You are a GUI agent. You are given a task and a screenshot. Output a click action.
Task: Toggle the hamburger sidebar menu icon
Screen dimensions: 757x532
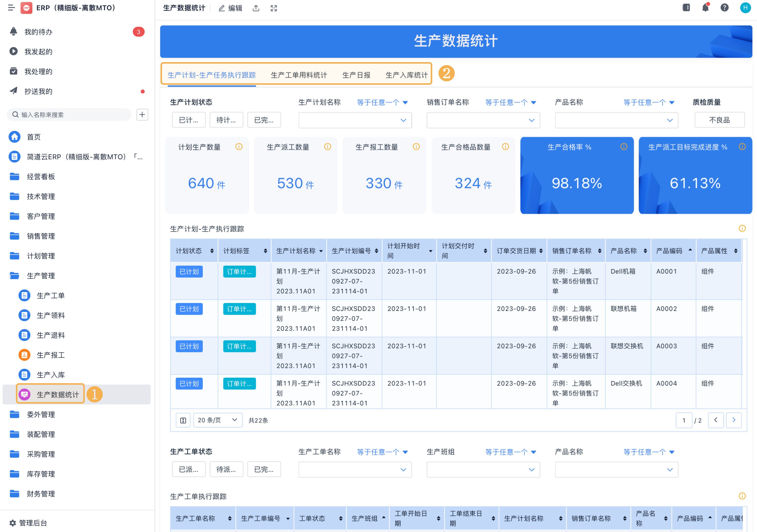[11, 8]
